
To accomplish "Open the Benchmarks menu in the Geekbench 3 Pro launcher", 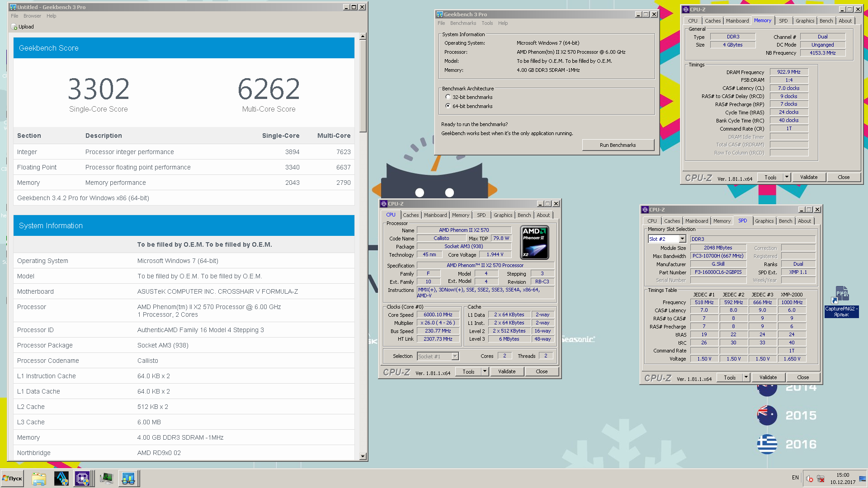I will click(463, 23).
